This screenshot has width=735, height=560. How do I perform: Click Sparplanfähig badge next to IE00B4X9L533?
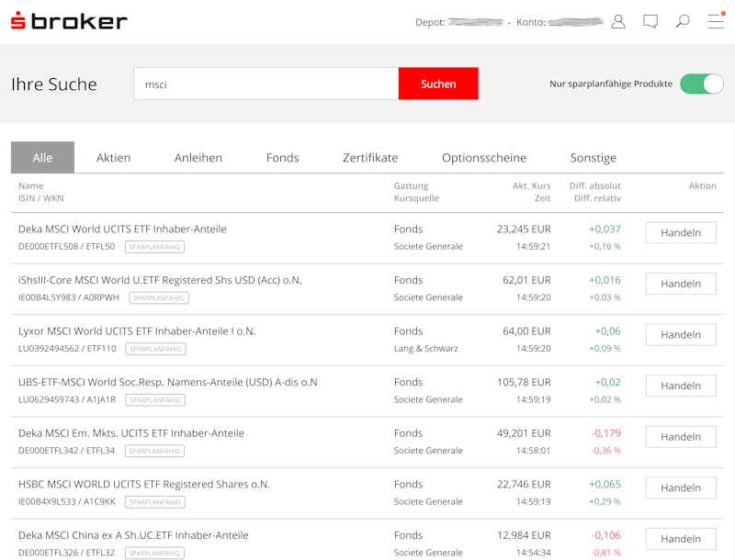coord(155,502)
